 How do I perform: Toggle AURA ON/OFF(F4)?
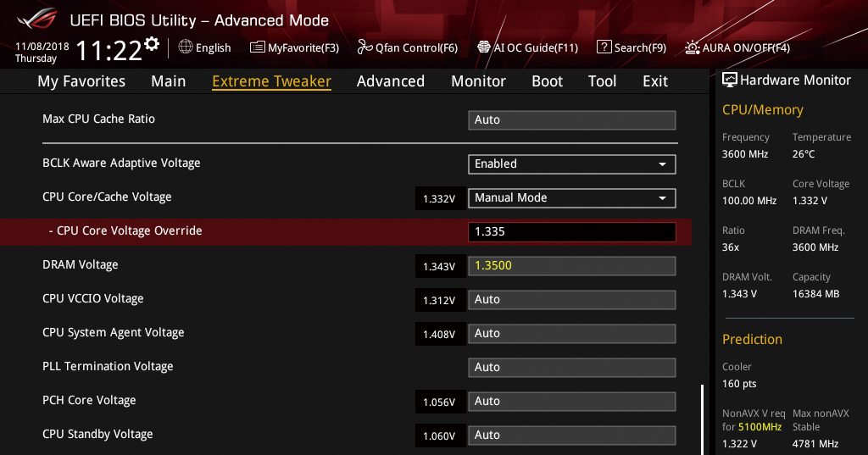coord(746,48)
